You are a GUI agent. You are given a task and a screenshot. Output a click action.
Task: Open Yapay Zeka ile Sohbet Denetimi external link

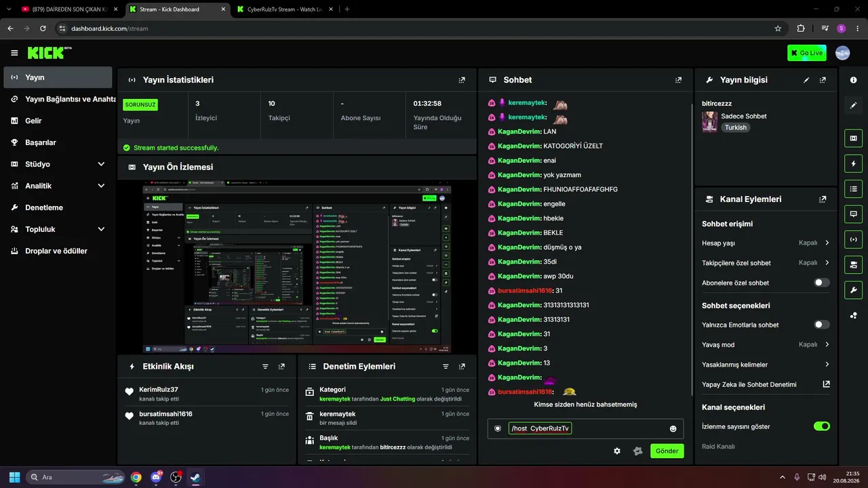(826, 384)
